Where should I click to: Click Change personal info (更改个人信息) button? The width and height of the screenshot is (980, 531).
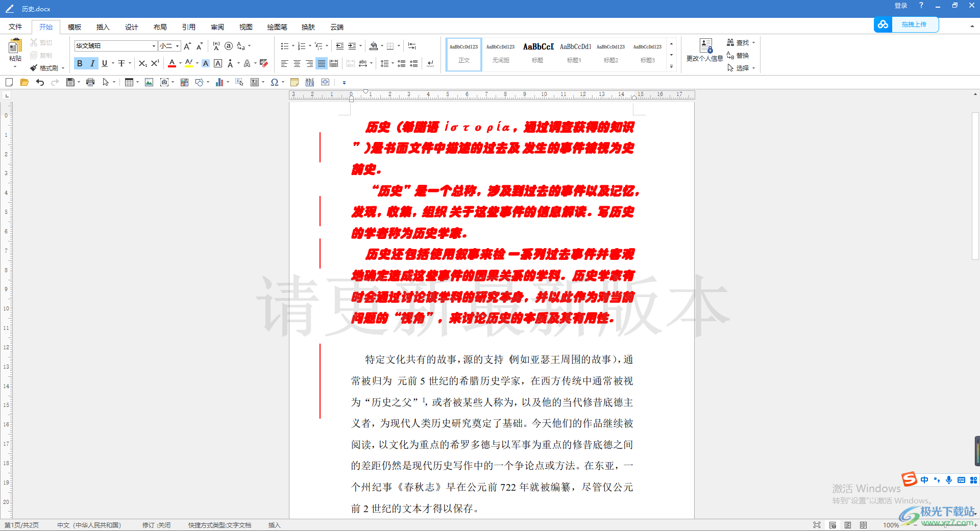click(x=705, y=50)
